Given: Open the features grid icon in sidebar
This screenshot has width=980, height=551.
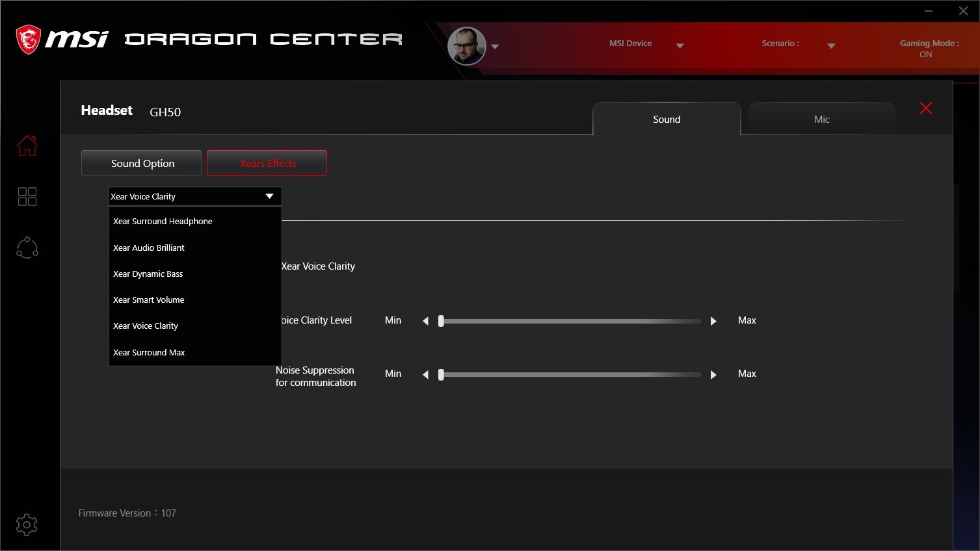Looking at the screenshot, I should coord(27,196).
